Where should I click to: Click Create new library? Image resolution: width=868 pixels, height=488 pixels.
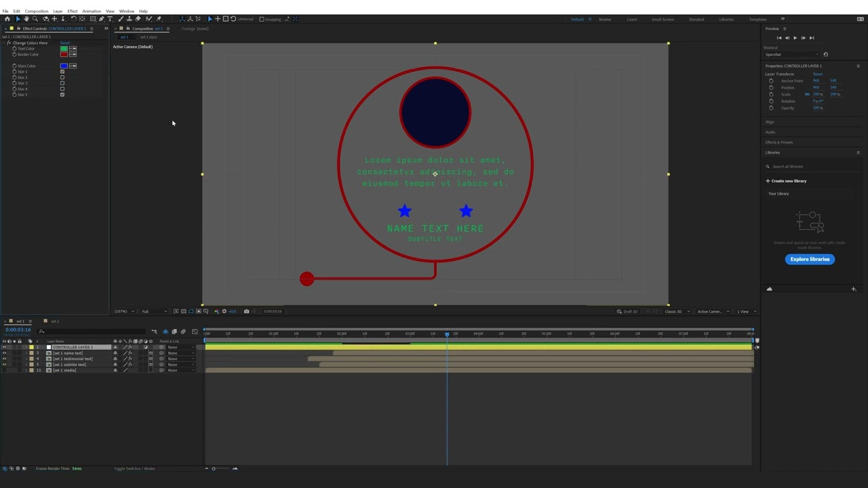coord(787,181)
